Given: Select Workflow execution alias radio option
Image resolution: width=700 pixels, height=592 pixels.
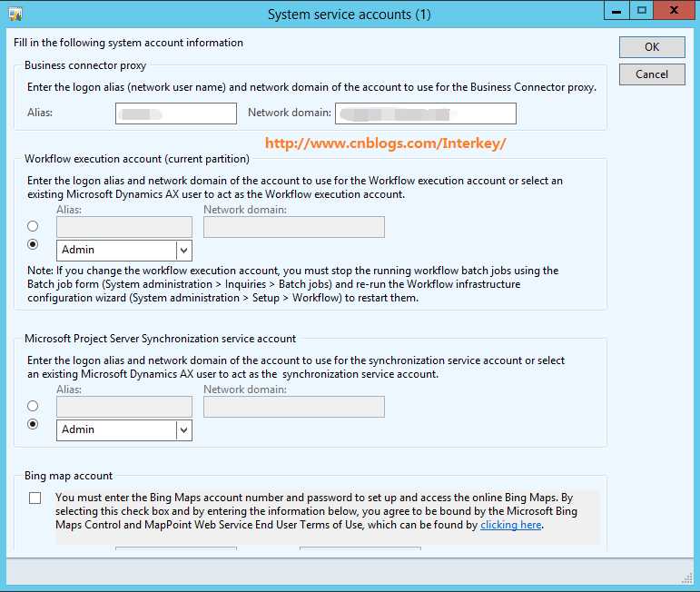Looking at the screenshot, I should (x=33, y=226).
